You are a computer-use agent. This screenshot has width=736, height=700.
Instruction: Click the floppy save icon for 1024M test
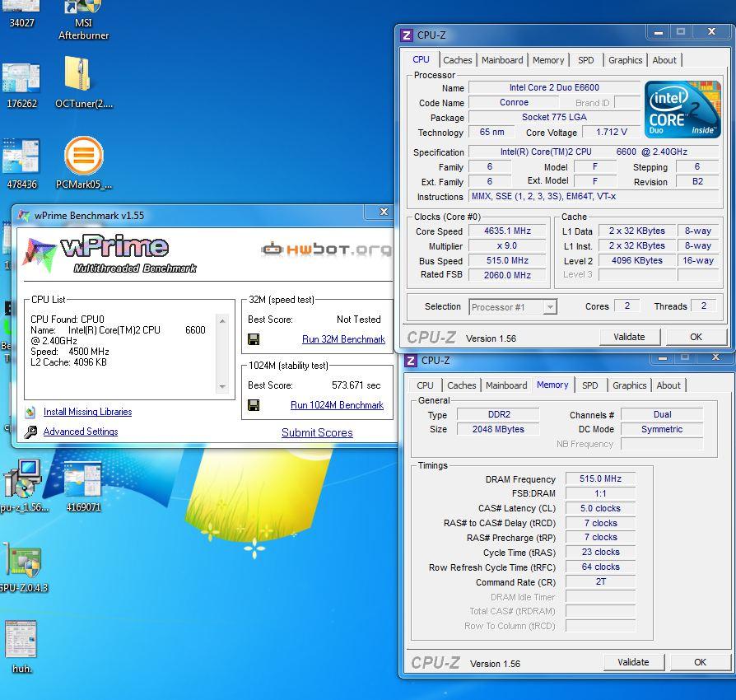click(x=254, y=404)
